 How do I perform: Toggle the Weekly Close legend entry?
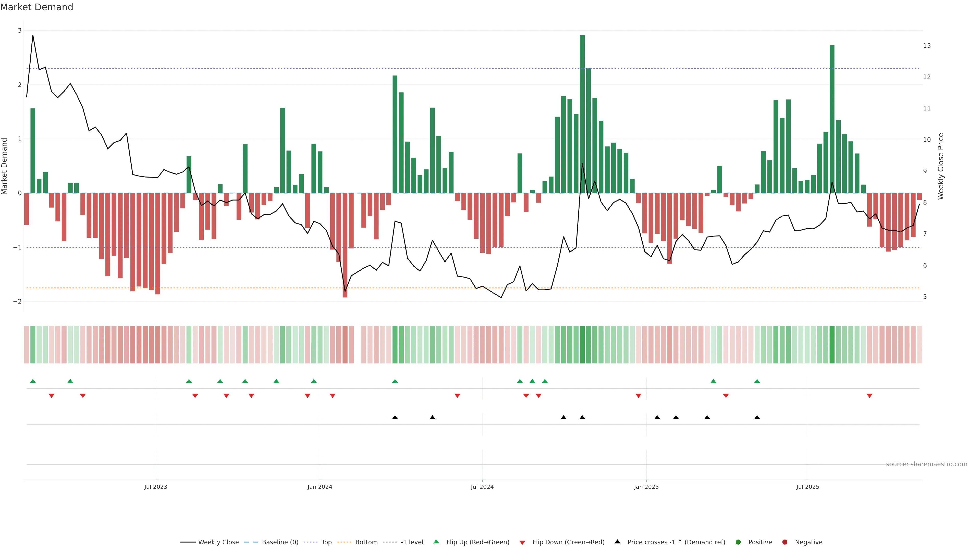coord(218,542)
